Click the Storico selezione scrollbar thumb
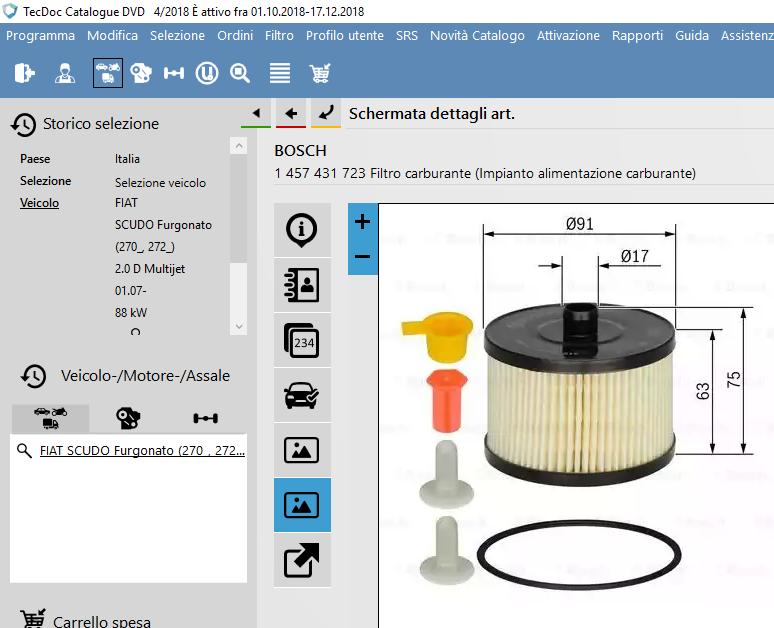774x628 pixels. tap(238, 207)
